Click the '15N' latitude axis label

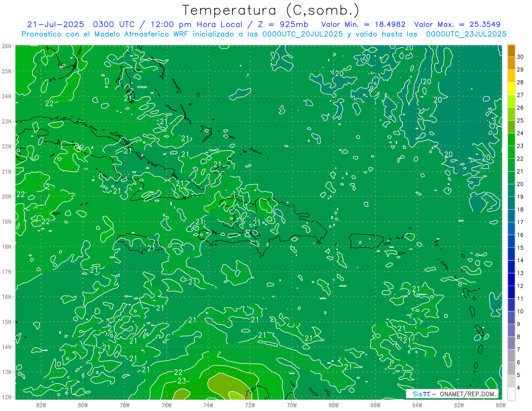pyautogui.click(x=6, y=321)
